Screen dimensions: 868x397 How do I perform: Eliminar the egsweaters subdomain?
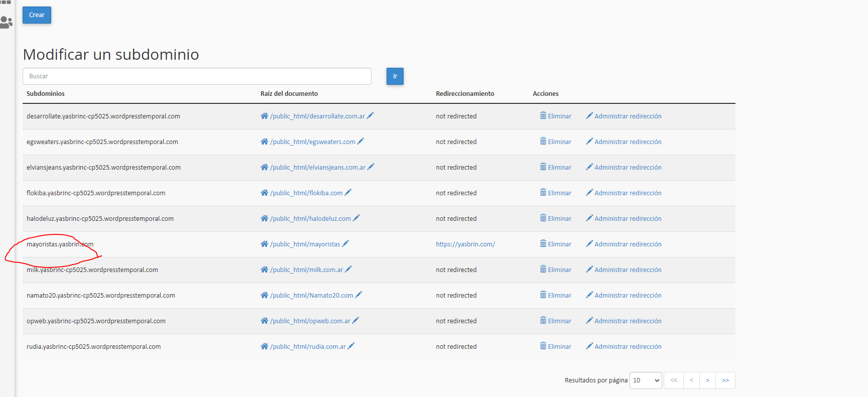coord(556,142)
